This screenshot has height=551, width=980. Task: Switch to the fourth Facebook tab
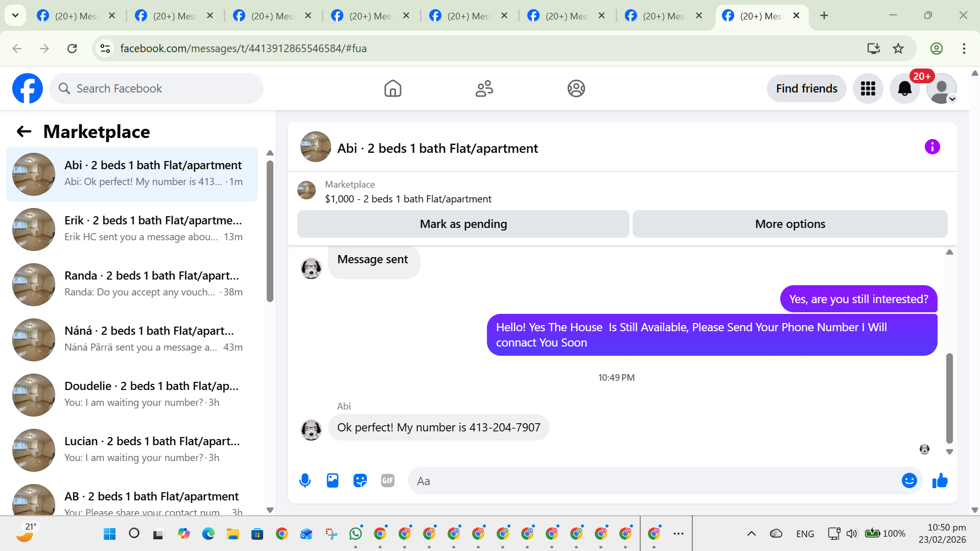(x=370, y=16)
